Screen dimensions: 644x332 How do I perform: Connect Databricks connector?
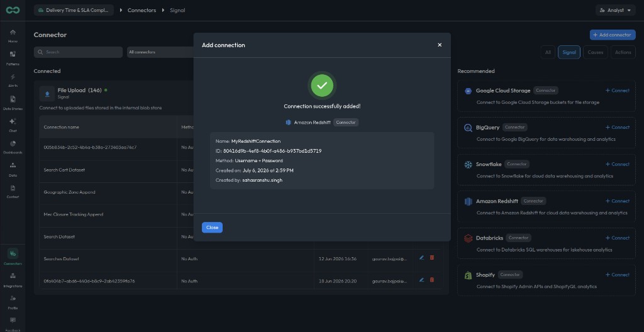point(618,238)
